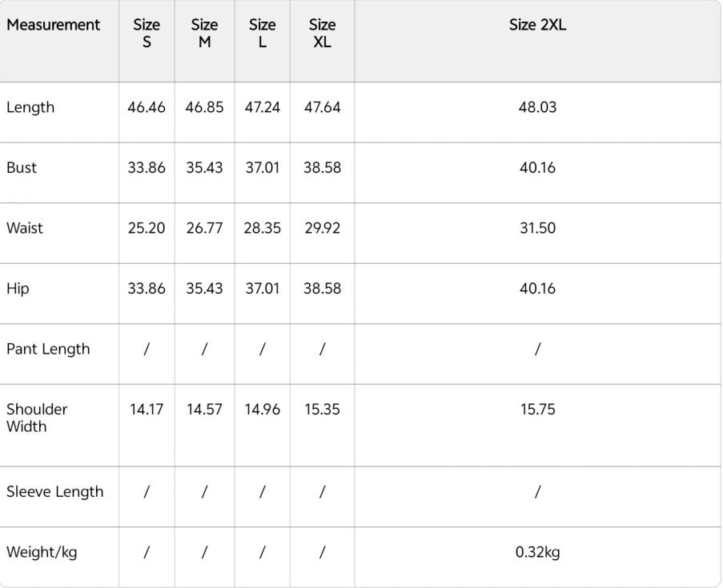Screen dimensions: 723x588
Task: Select the Size M column header
Action: [x=204, y=33]
